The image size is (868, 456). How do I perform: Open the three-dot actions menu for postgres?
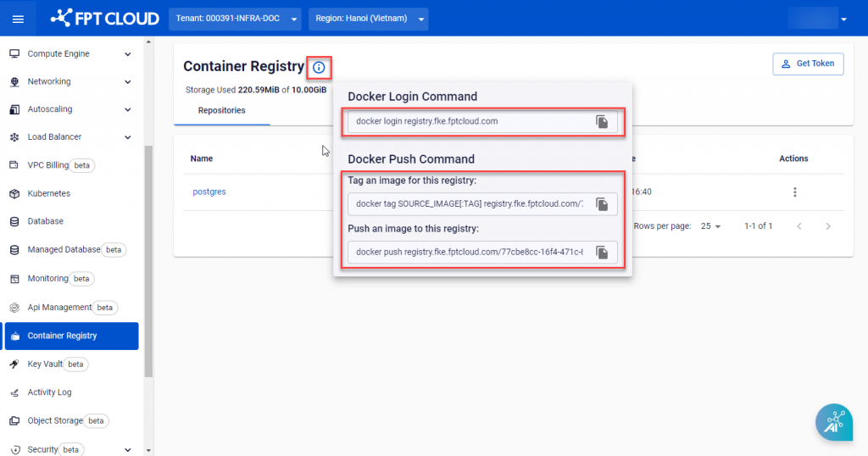click(794, 192)
